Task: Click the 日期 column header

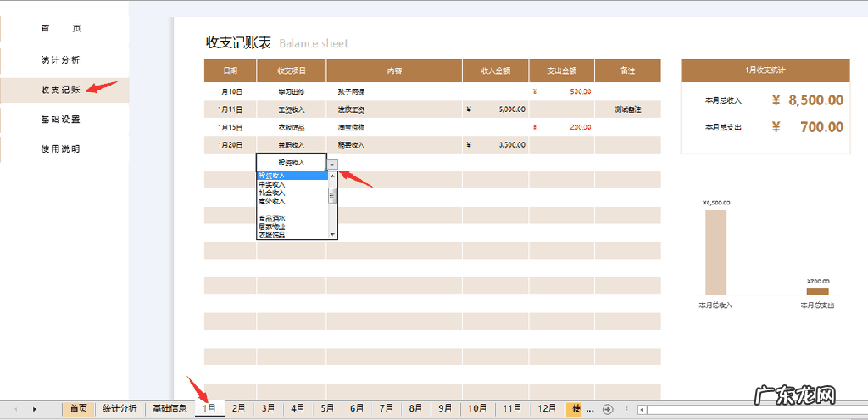Action: pyautogui.click(x=231, y=71)
